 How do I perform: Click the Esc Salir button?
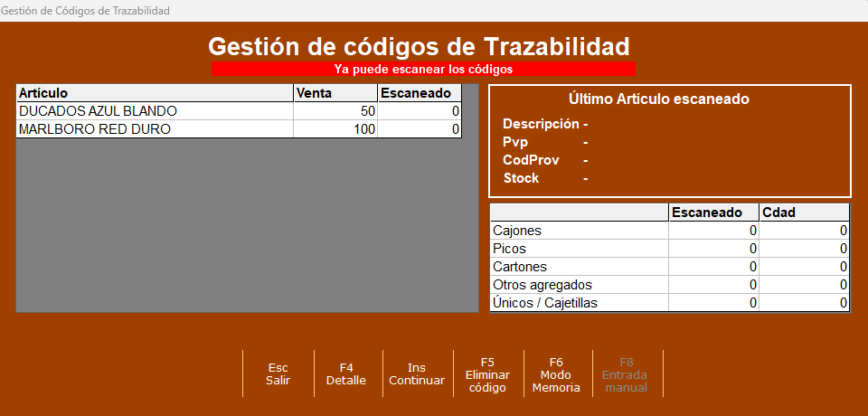coord(278,373)
